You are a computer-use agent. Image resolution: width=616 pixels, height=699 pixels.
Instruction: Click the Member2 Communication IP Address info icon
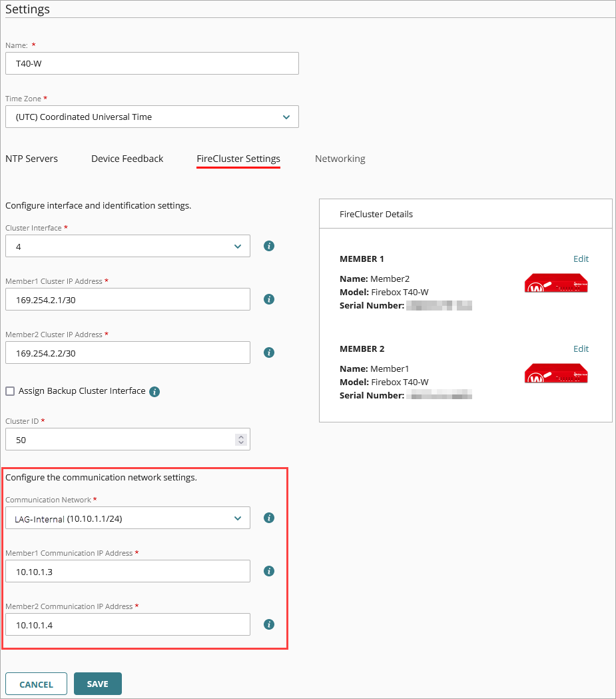tap(268, 624)
